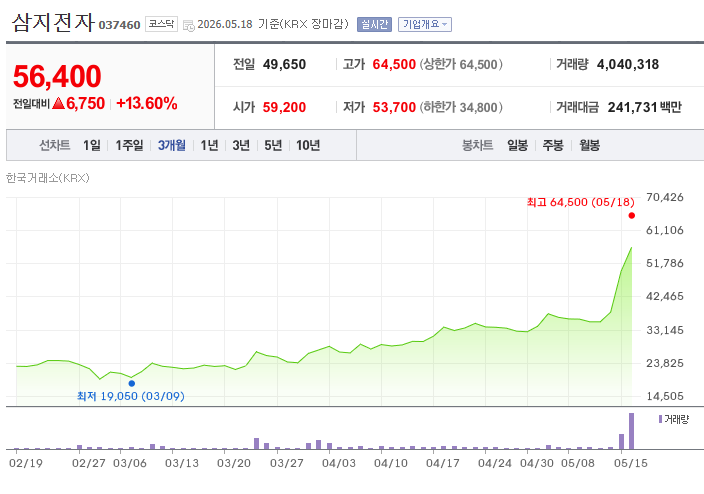Click the 02/19 date axis label

[x=26, y=463]
